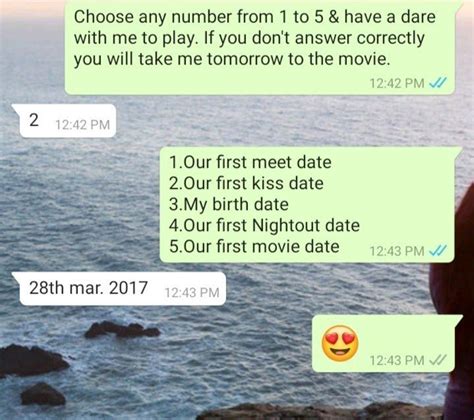The image size is (474, 420).
Task: Click blue read ticks on dare message
Action: pyautogui.click(x=437, y=83)
